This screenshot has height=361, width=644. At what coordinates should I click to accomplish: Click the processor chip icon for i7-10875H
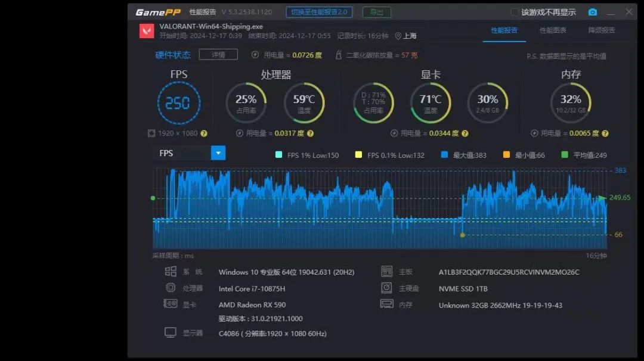click(171, 288)
